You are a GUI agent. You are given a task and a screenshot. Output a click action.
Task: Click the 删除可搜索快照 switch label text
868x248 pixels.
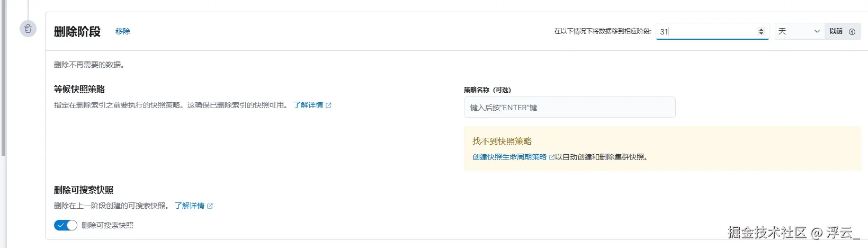[x=108, y=225]
